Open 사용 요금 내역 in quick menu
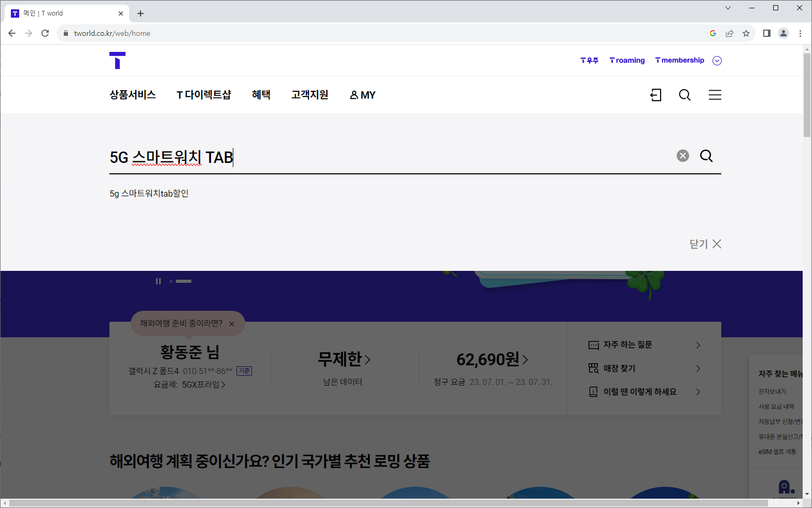The height and width of the screenshot is (508, 812). click(776, 407)
